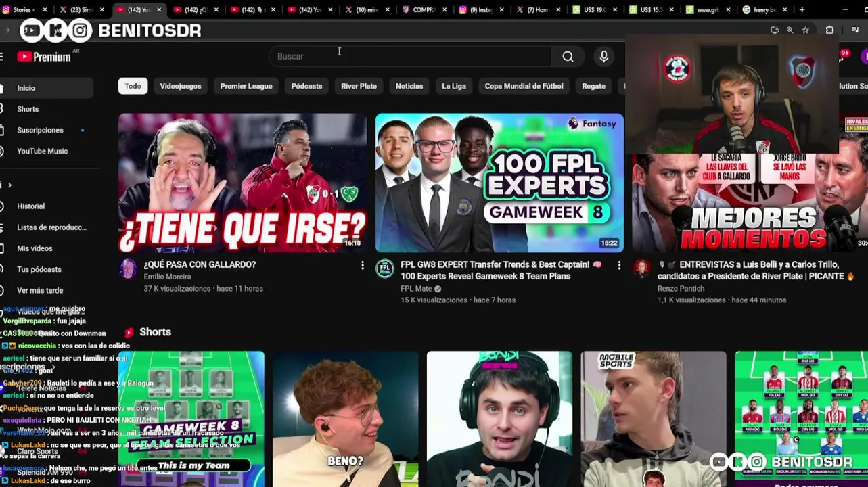Select the Copa Mundial de Fútbol chip
This screenshot has height=487, width=868.
(x=524, y=86)
